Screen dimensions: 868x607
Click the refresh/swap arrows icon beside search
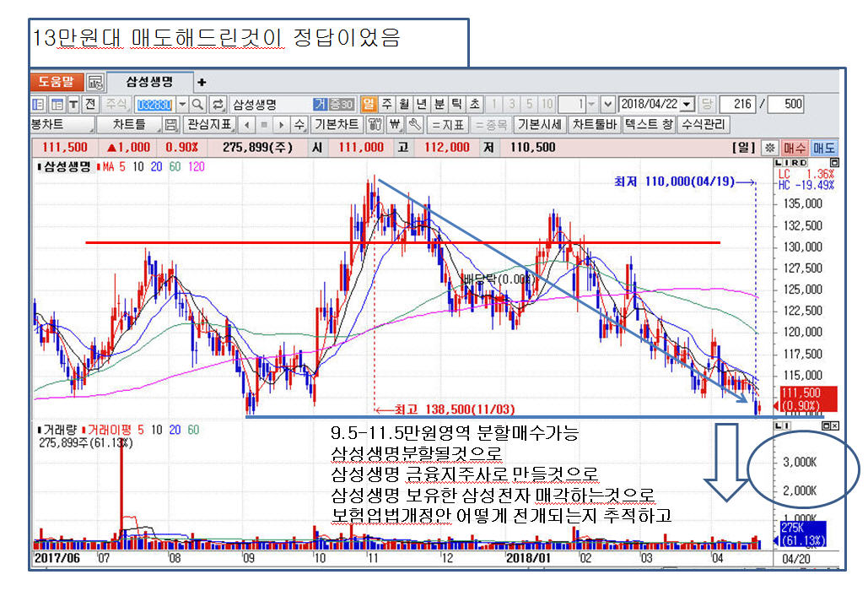pos(219,103)
